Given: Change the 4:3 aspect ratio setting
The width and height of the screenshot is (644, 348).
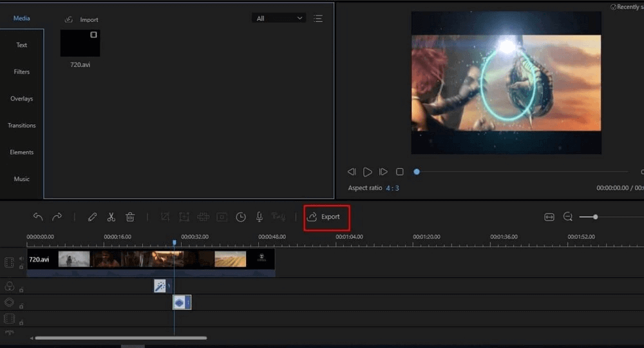Looking at the screenshot, I should point(392,188).
